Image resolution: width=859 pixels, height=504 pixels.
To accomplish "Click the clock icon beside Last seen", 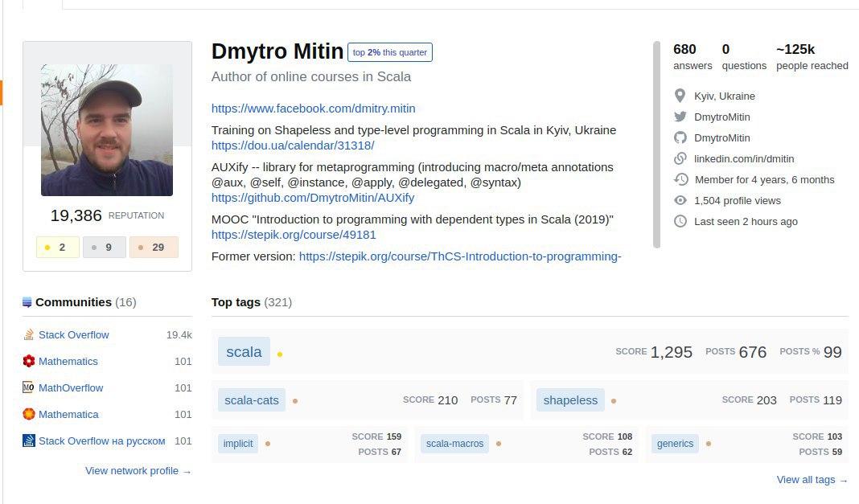I will 680,221.
